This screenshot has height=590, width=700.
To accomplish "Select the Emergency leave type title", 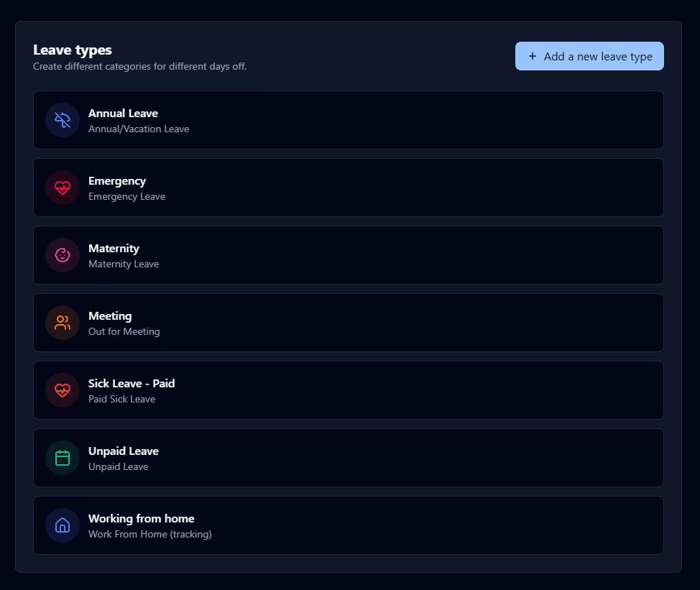I will [x=117, y=181].
